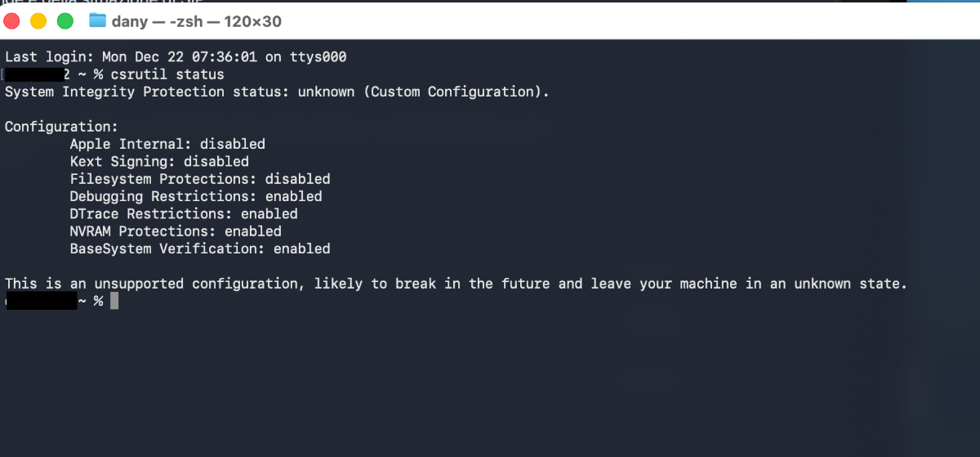This screenshot has height=457, width=980.
Task: Click the "NVRAM Protections: enabled" entry
Action: coord(176,231)
